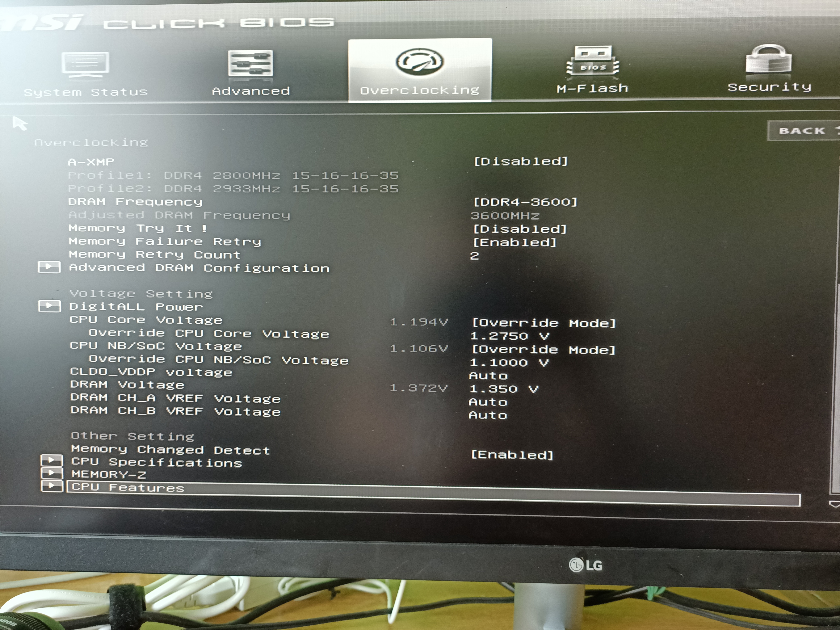Open CPU Specifications submenu label
Viewport: 840px width, 630px height.
(156, 462)
